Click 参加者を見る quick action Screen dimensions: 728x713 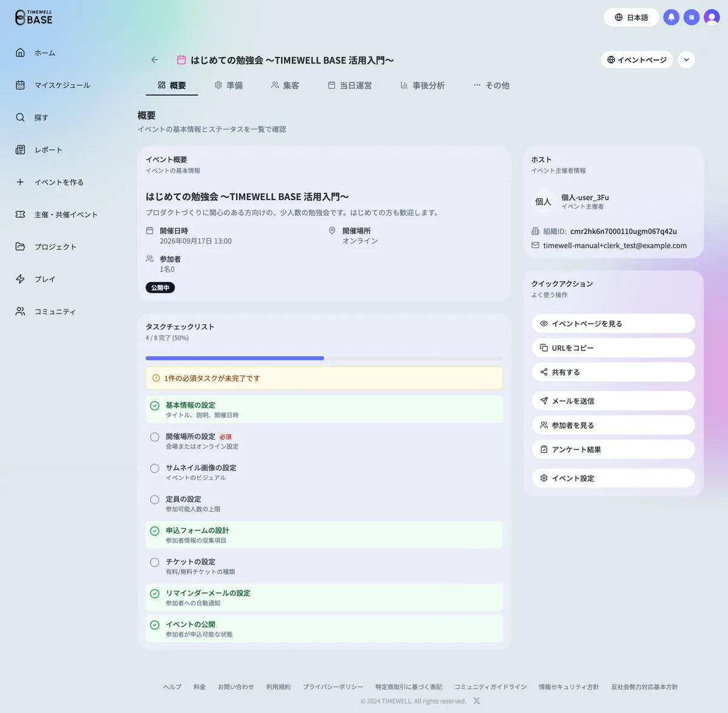click(613, 425)
